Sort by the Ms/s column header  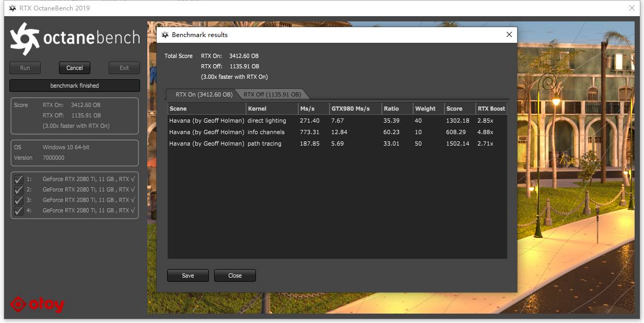click(314, 109)
